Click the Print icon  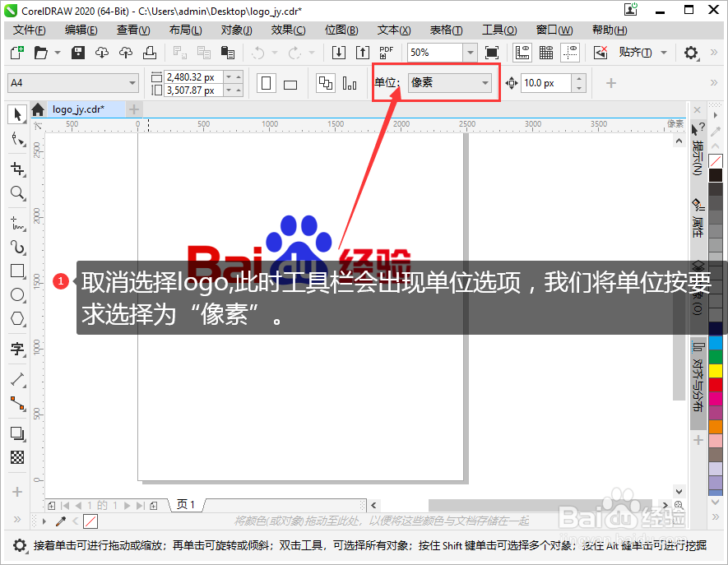[150, 53]
